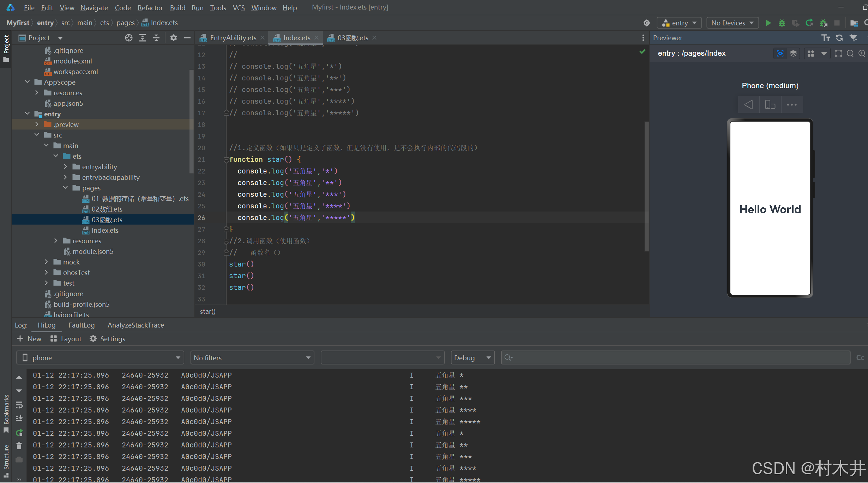868x483 pixels.
Task: Toggle the Previewer inspector mode
Action: click(x=780, y=54)
